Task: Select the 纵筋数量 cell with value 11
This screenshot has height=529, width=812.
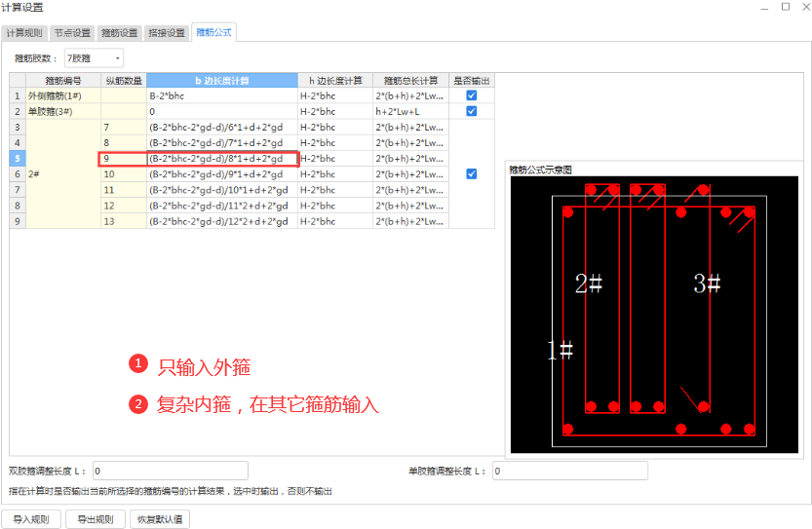Action: point(124,190)
